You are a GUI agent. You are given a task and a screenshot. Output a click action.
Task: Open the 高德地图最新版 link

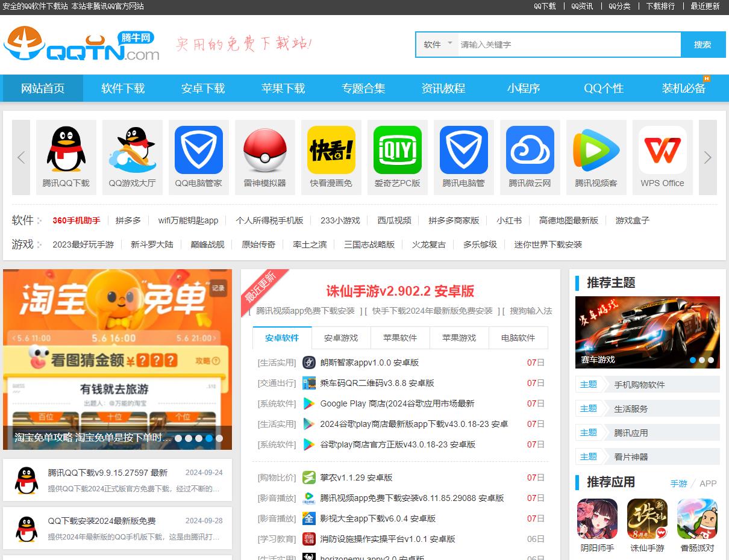[569, 220]
